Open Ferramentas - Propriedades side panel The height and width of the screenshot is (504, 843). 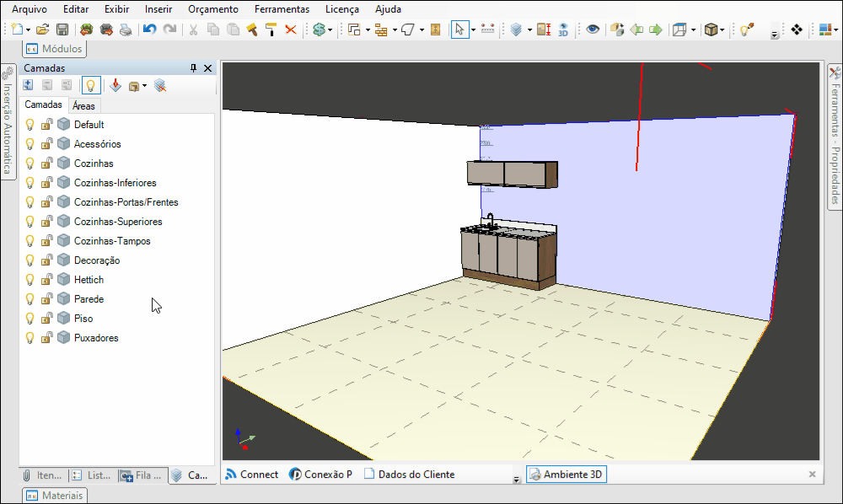835,137
